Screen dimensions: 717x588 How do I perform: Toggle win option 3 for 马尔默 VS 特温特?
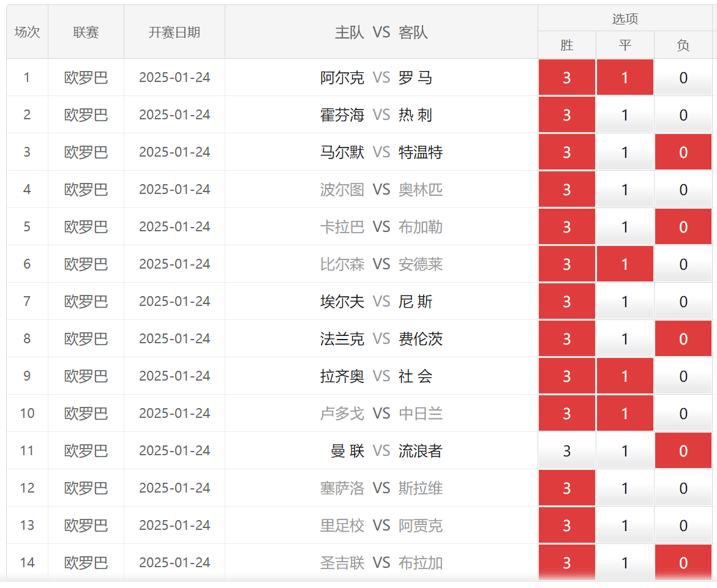pos(566,152)
